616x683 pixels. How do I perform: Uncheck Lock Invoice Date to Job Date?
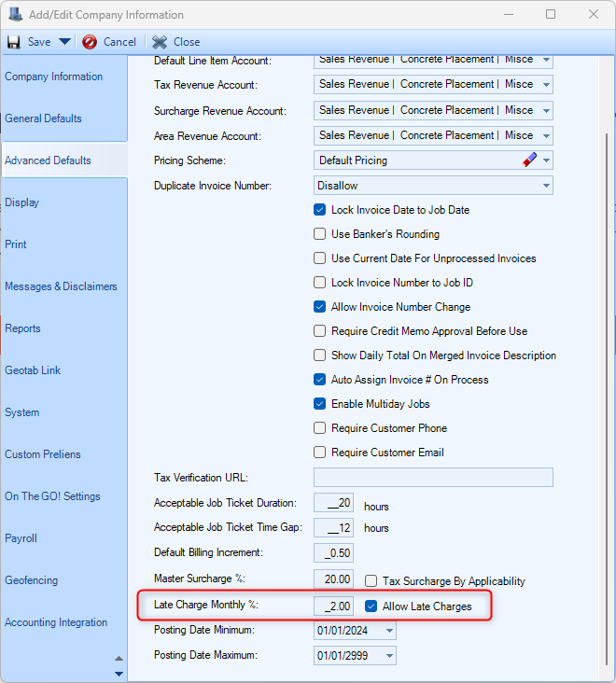(x=320, y=210)
